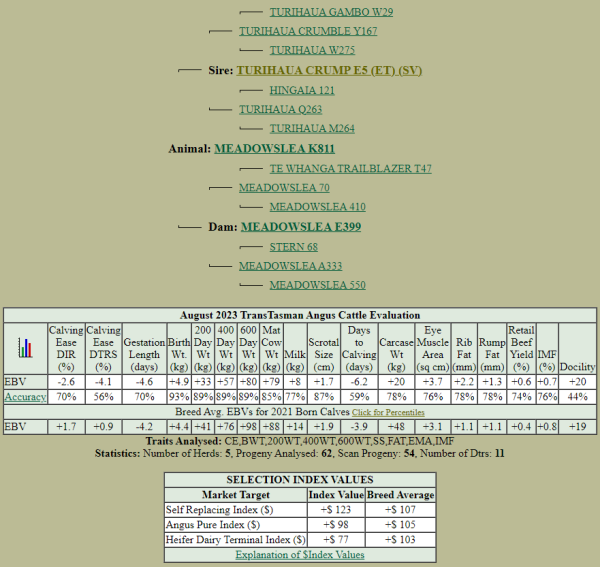Select the index value +$ 123

(336, 510)
